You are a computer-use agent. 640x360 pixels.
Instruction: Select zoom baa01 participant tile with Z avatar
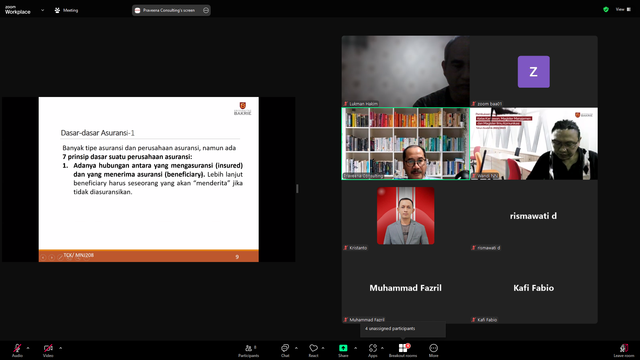(x=533, y=71)
